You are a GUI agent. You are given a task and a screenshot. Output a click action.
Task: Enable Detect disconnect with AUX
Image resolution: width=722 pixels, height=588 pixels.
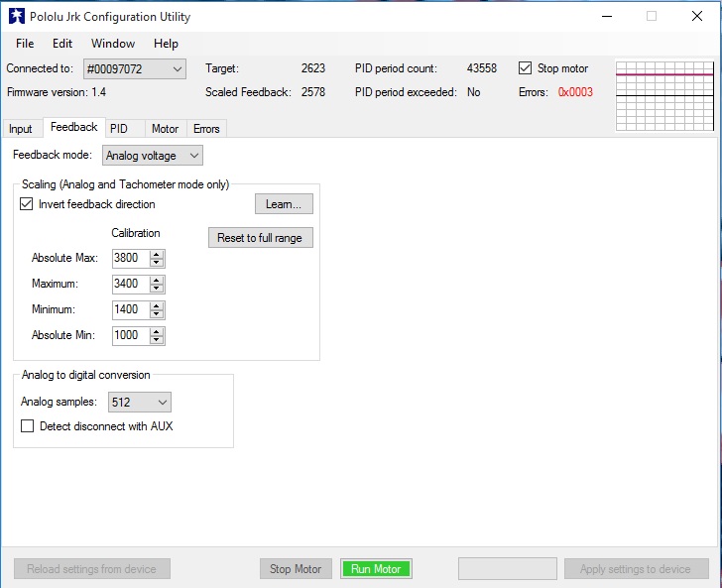pos(27,426)
